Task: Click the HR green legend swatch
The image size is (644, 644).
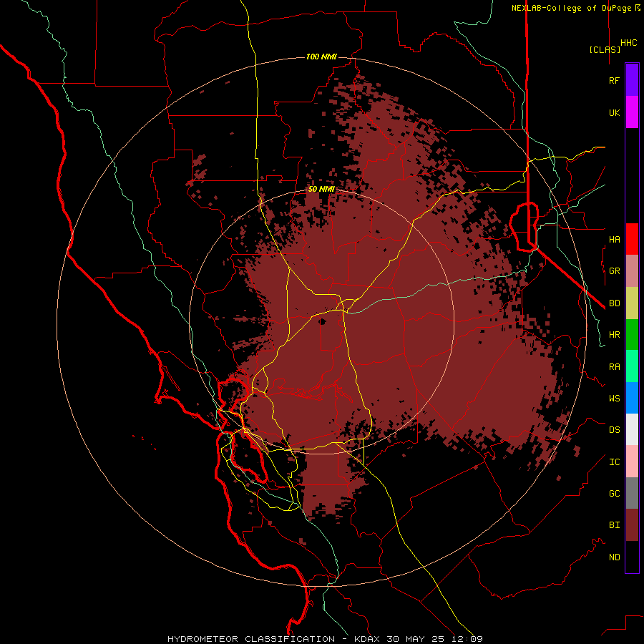Action: pyautogui.click(x=632, y=334)
